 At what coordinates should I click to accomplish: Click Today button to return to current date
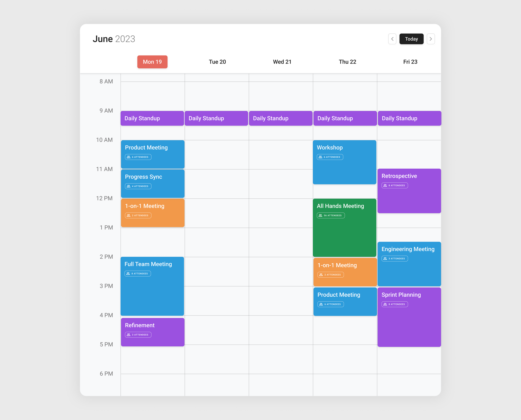coord(411,39)
